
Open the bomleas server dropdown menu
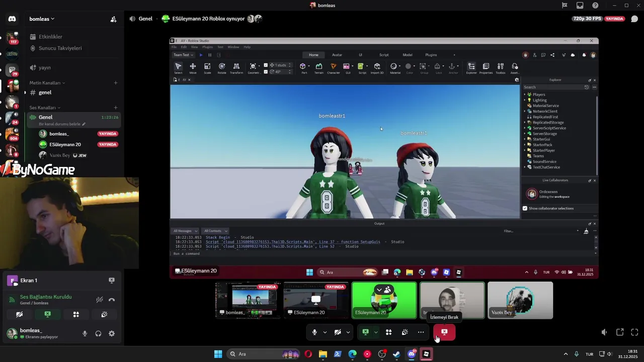point(42,19)
